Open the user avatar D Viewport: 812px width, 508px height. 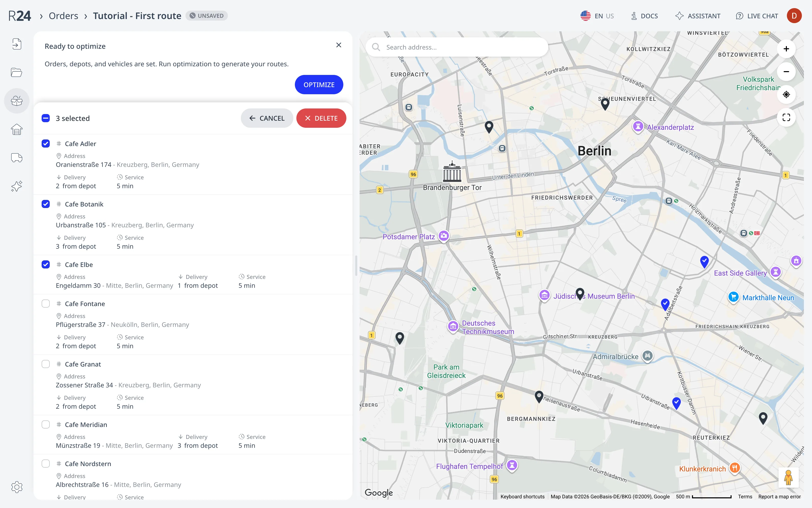[x=794, y=16]
